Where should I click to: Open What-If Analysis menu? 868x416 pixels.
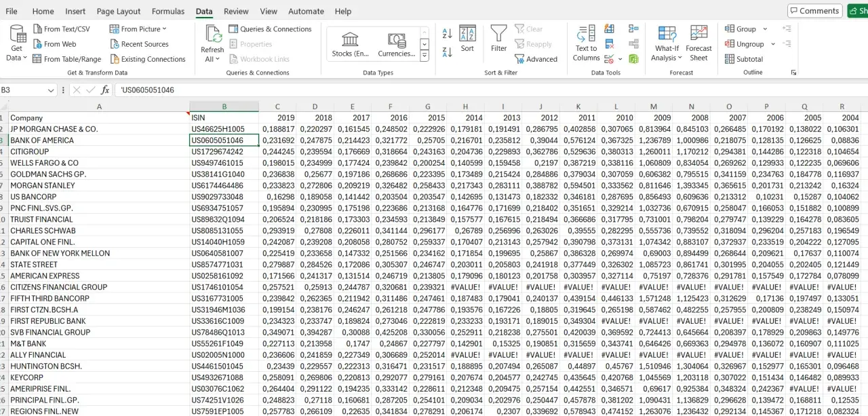tap(667, 43)
